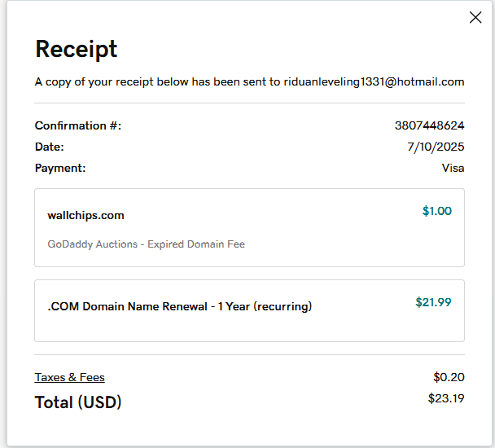This screenshot has height=448, width=495.
Task: Click the Total (USD) label
Action: click(77, 402)
